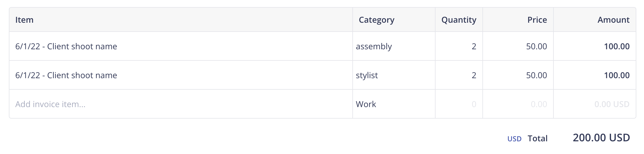Edit quantity in the stylist row
Screen dimensions: 644x154
(459, 75)
